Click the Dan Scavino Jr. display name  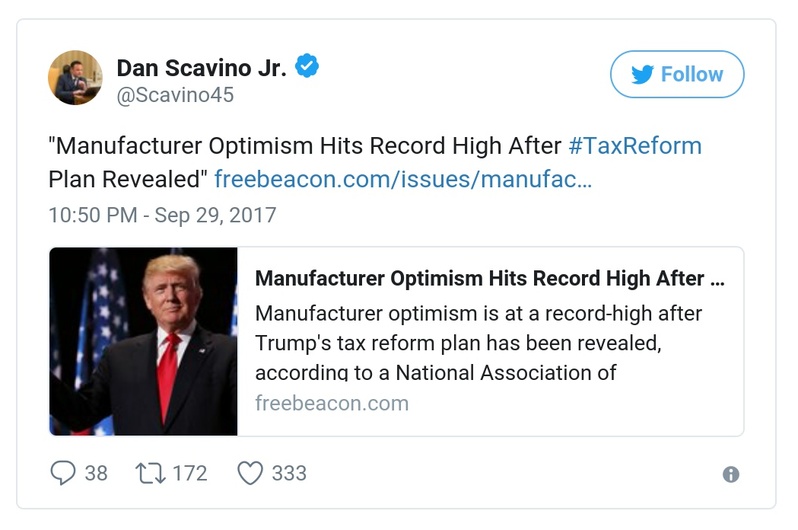point(202,68)
